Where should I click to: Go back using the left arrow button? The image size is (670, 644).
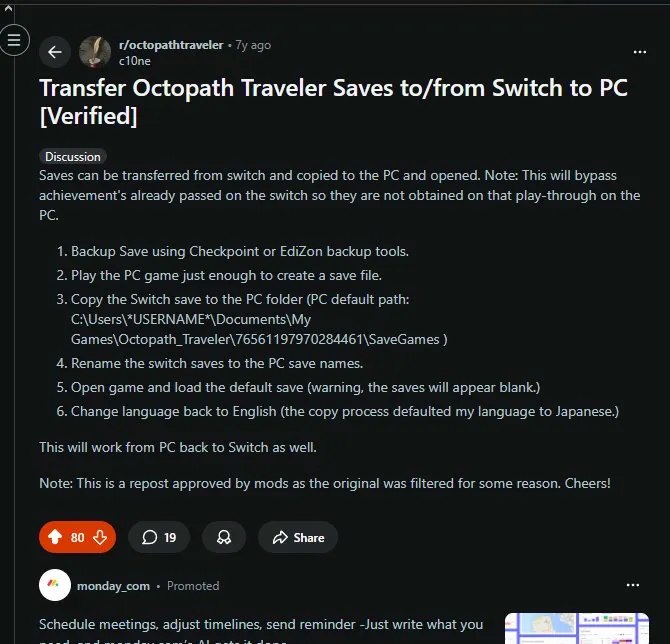tap(55, 52)
